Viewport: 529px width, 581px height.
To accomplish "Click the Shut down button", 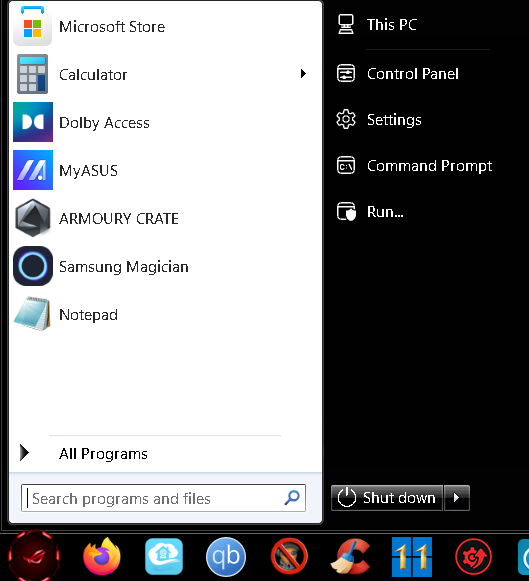I will [387, 498].
